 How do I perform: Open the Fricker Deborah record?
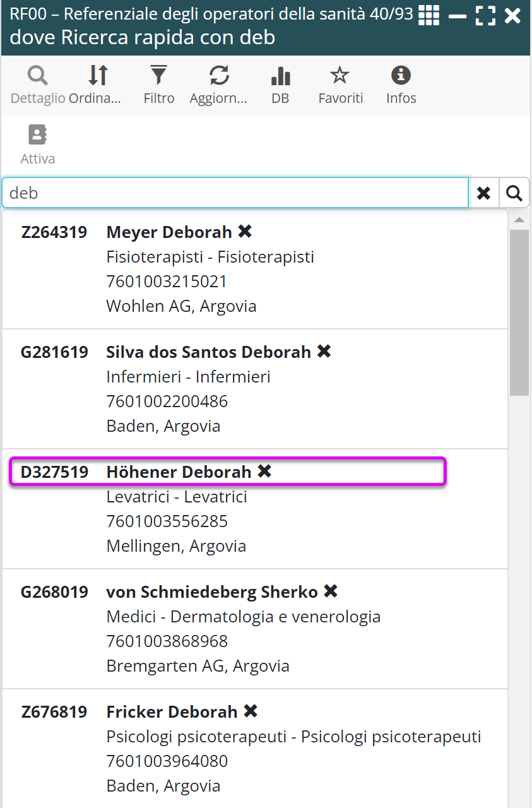click(x=172, y=712)
